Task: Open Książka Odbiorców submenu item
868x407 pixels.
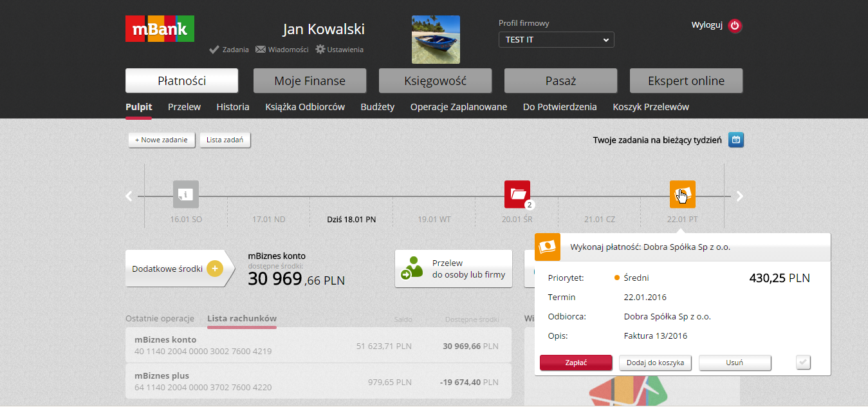Action: pos(305,107)
